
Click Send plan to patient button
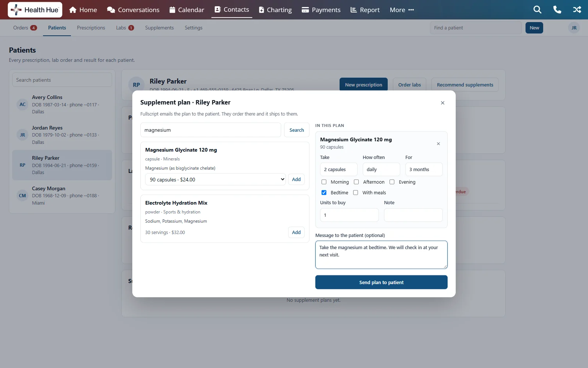coord(381,282)
